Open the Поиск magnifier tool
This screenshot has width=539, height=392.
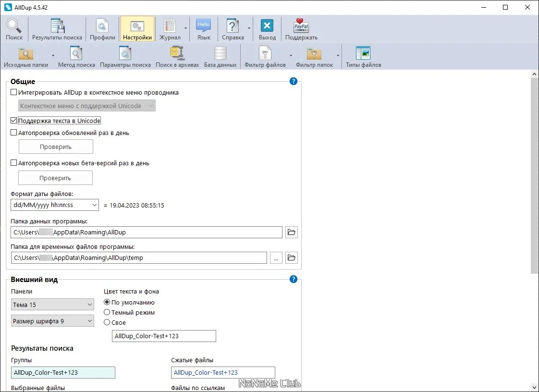[14, 29]
